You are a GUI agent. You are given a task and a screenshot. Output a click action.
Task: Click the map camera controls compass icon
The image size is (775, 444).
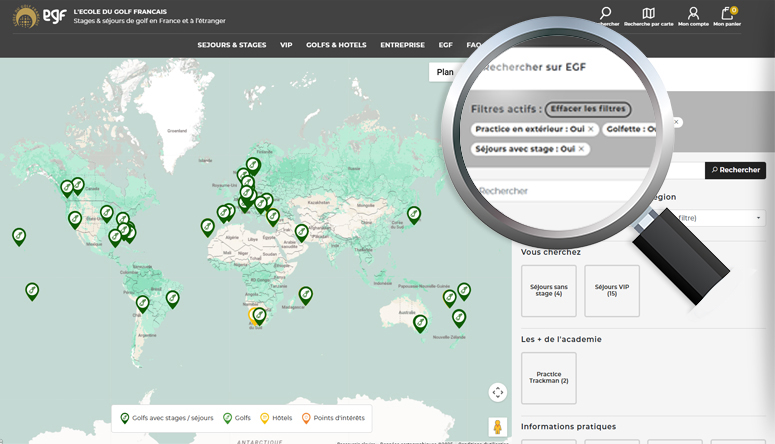497,392
